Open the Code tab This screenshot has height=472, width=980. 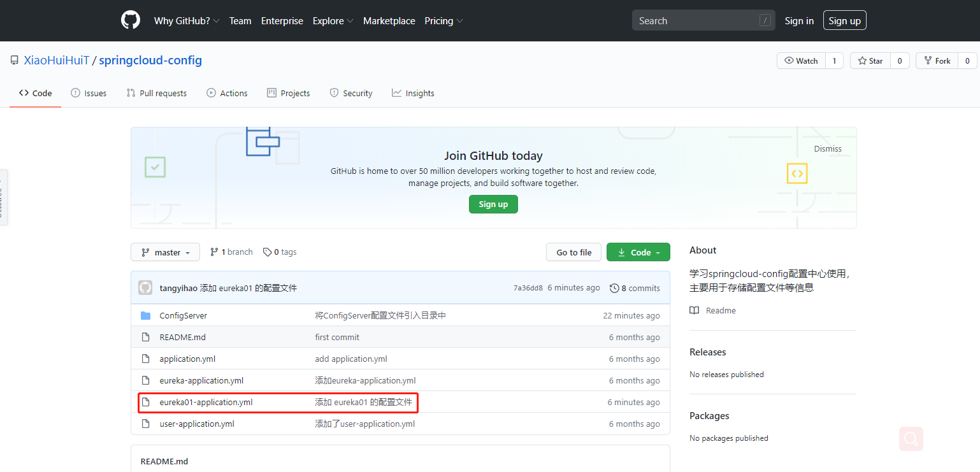pos(36,93)
